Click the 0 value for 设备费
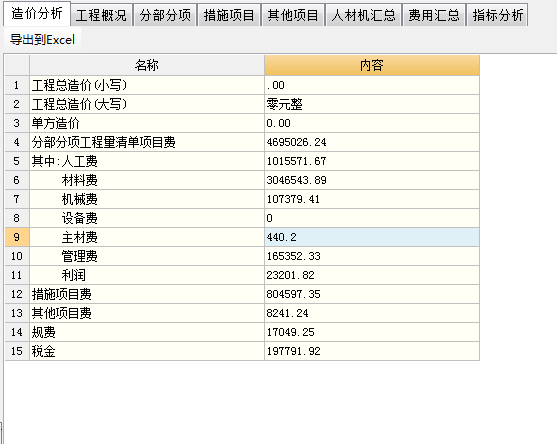557x444 pixels. click(372, 218)
